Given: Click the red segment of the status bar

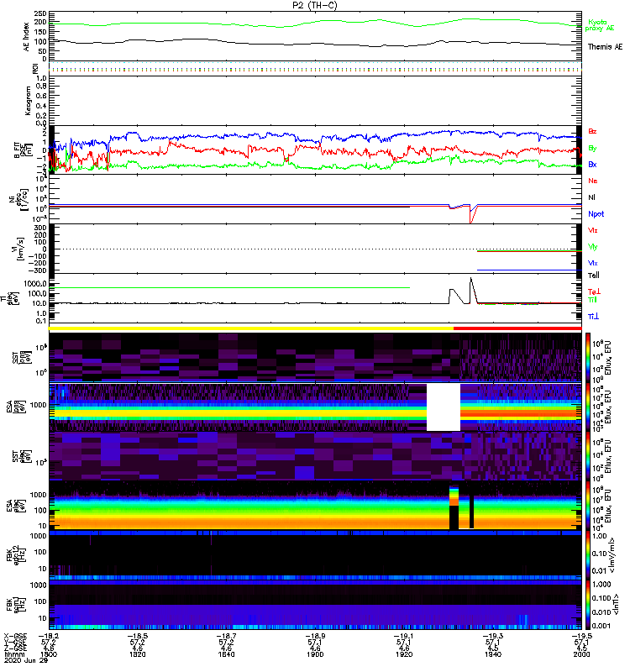Looking at the screenshot, I should (517, 328).
